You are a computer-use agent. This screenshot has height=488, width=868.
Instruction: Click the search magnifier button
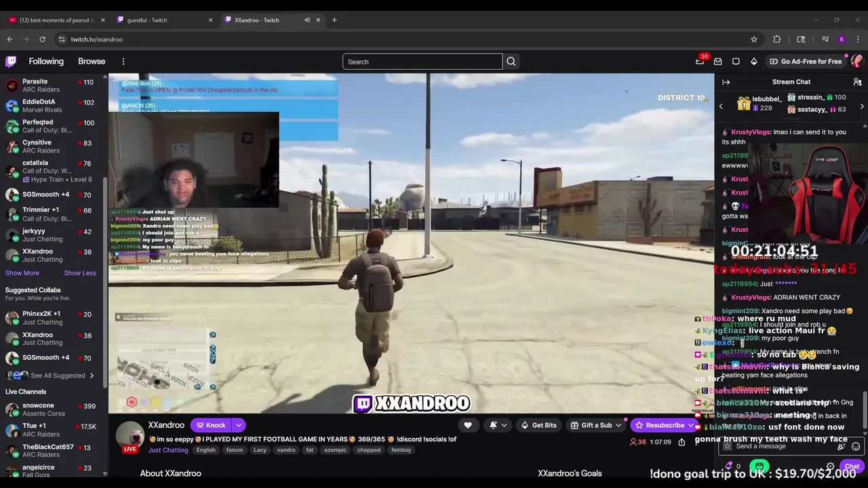click(x=511, y=62)
